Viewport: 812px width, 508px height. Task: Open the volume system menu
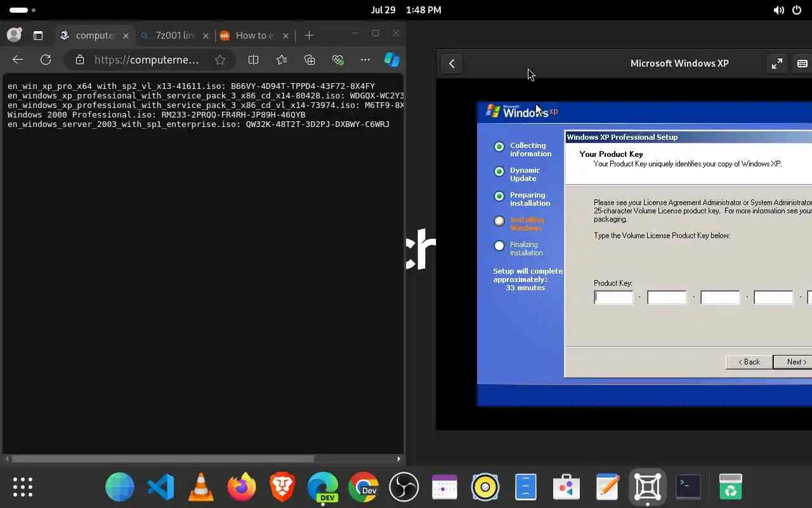coord(779,10)
